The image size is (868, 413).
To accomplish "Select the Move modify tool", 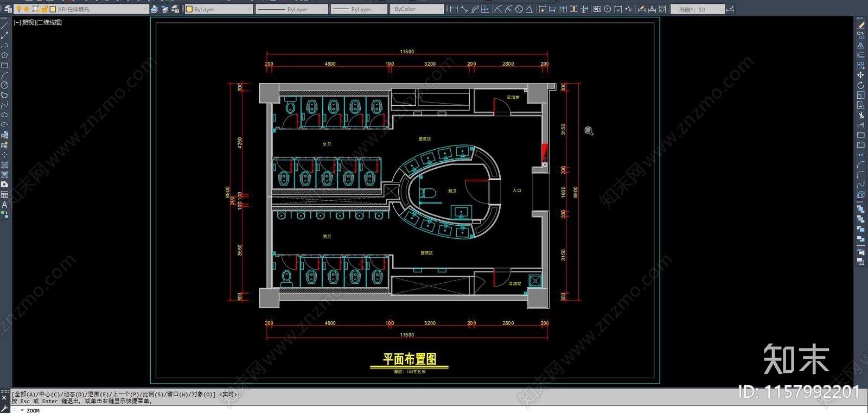I will [x=860, y=75].
